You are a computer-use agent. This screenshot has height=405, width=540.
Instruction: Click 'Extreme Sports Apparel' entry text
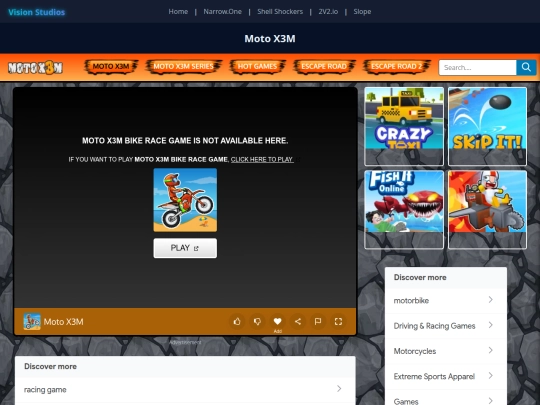point(434,376)
